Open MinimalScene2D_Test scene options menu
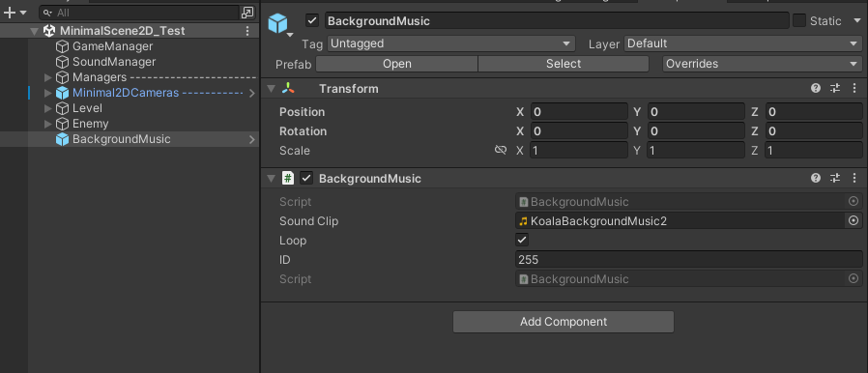Screen dimensions: 868x373 click(x=247, y=31)
